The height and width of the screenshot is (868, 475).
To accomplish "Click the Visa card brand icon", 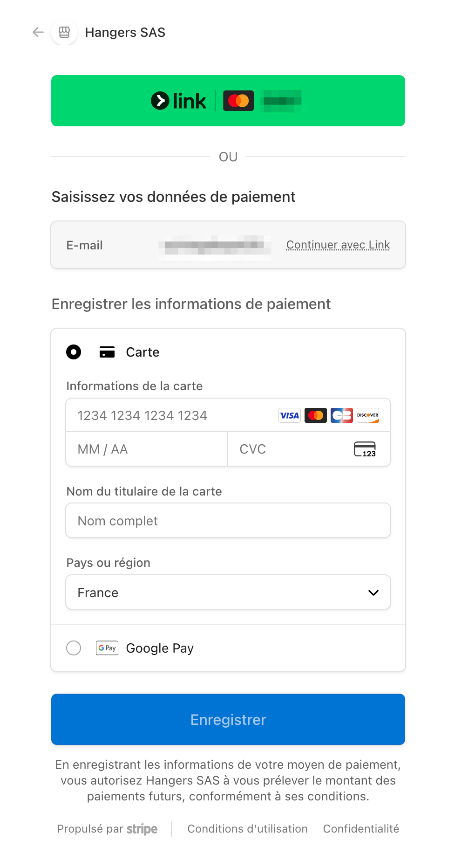I will tap(289, 415).
